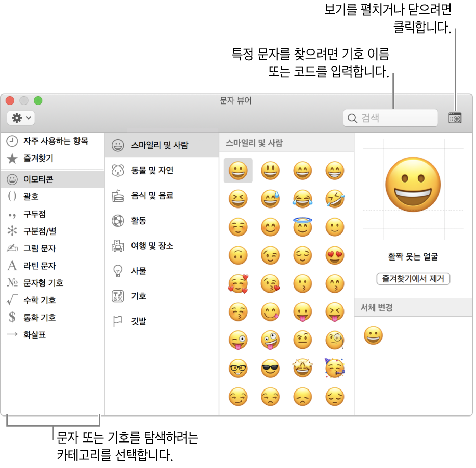The height and width of the screenshot is (468, 476).
Task: Choose the unamused face emoji
Action: [x=270, y=397]
